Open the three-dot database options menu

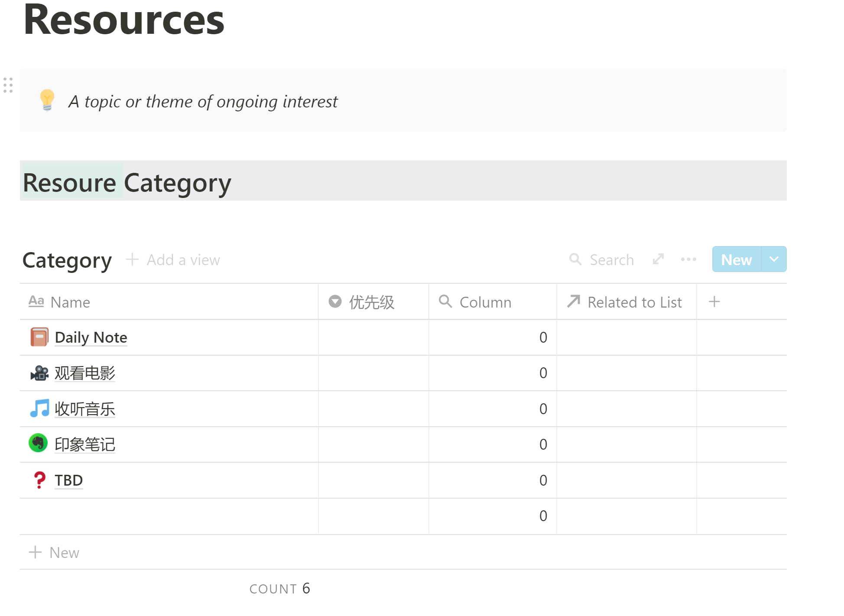pos(688,259)
